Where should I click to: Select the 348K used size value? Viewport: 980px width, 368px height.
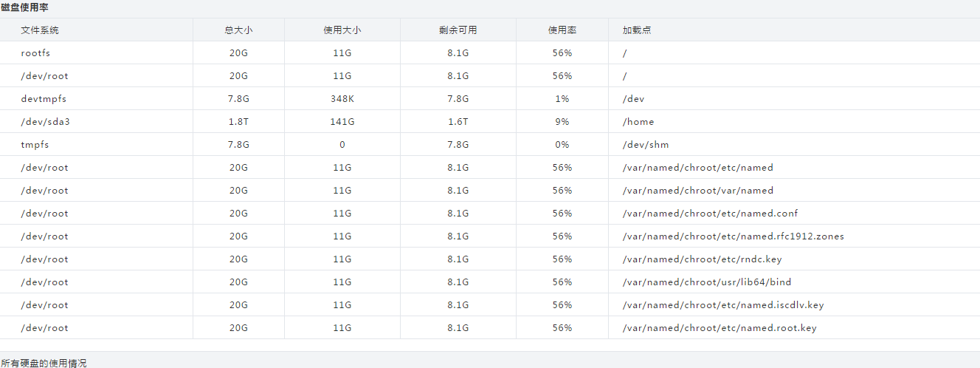tap(342, 99)
